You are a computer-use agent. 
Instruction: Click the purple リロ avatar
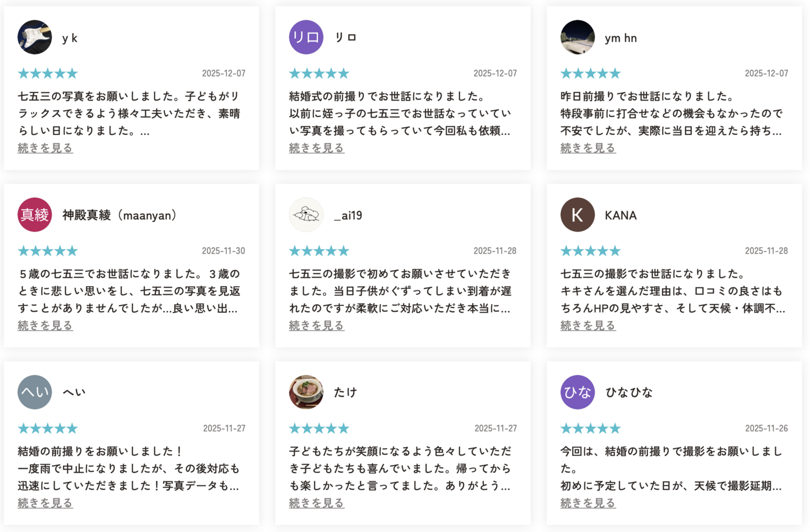306,37
